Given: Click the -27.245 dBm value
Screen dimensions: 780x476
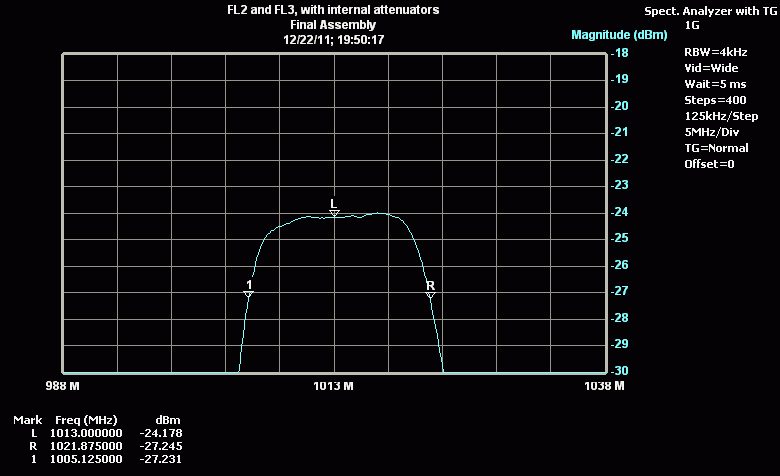Looking at the screenshot, I should click(x=161, y=446).
